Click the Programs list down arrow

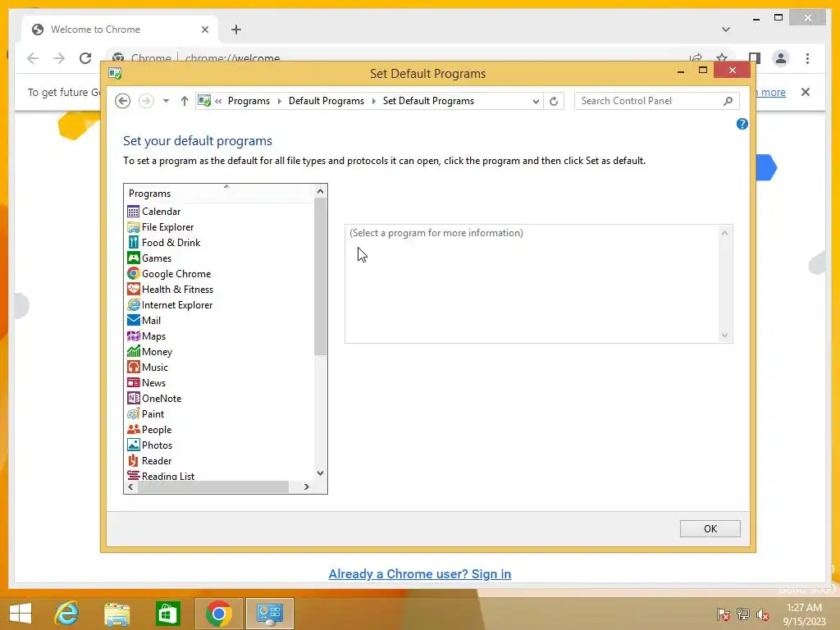321,473
